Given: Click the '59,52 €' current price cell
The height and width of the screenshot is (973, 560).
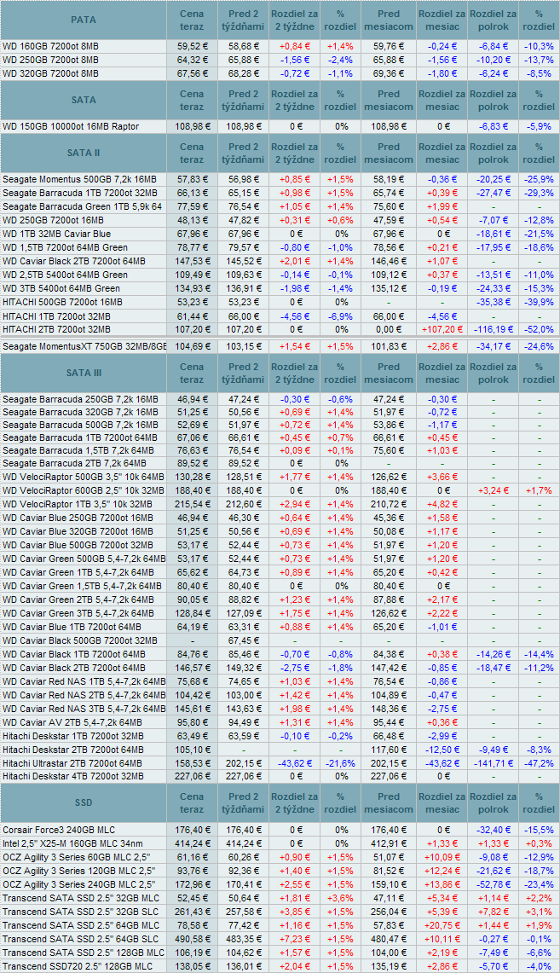Looking at the screenshot, I should coord(192,47).
